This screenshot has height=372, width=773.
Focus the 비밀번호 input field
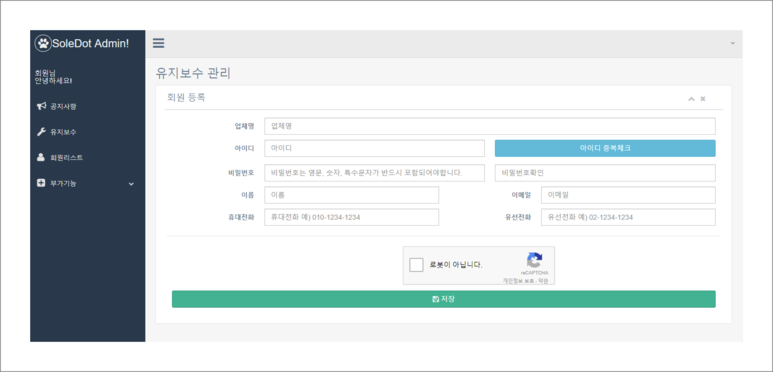tap(375, 173)
